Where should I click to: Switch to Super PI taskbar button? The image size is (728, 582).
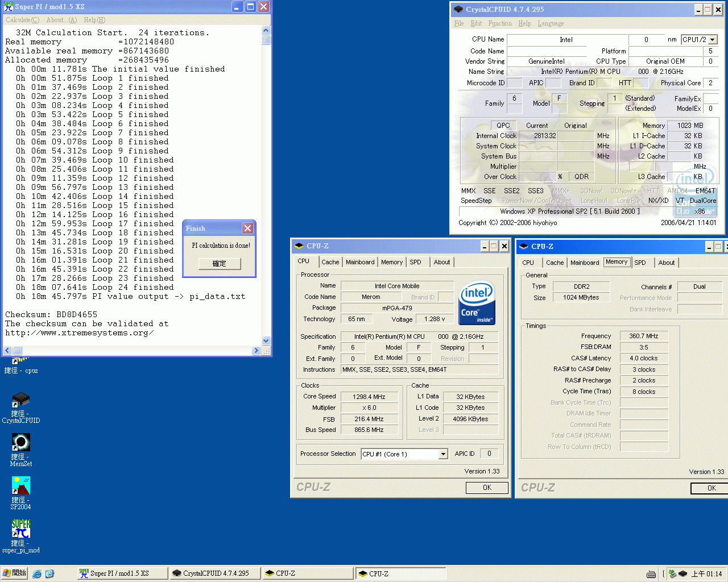click(x=122, y=573)
